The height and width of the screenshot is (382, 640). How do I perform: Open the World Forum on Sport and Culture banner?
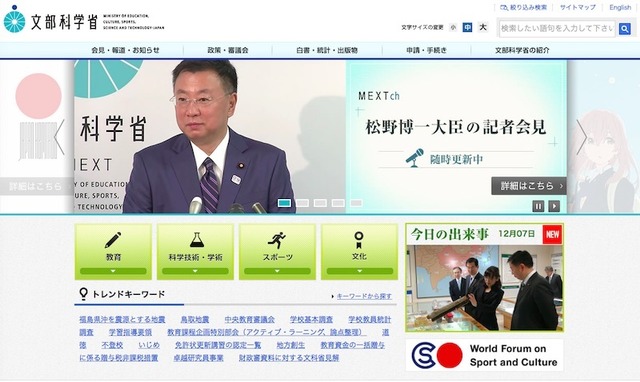click(x=484, y=355)
